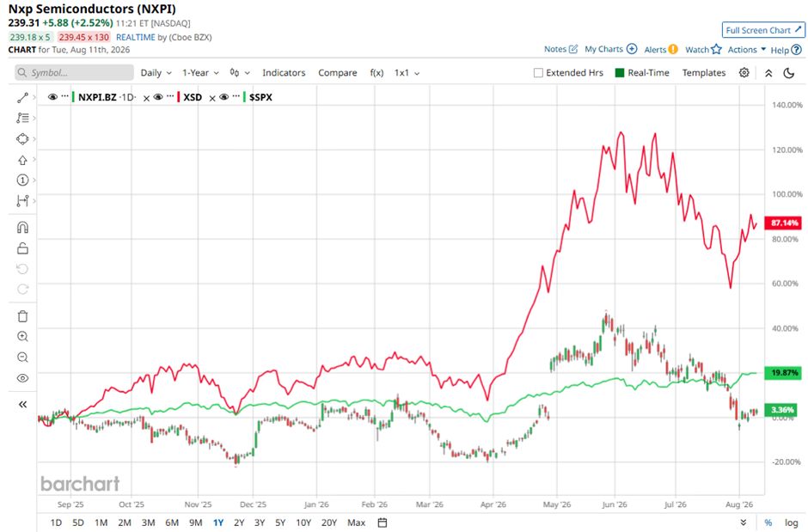Click the $SPX green color bar
808x532 pixels.
coord(244,97)
